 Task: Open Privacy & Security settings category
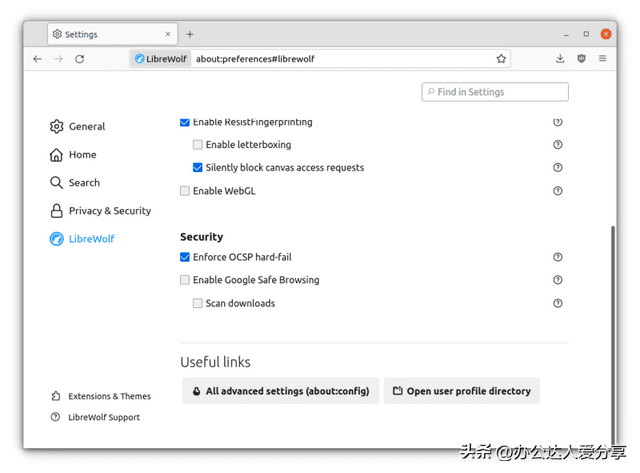pos(100,211)
